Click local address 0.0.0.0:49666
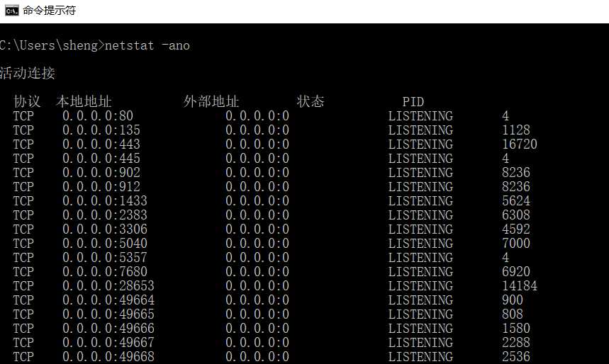The height and width of the screenshot is (364, 609). 108,329
